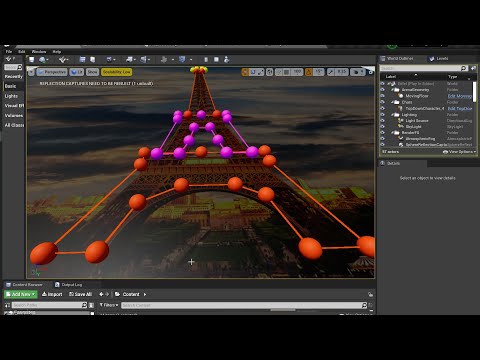This screenshot has height=360, width=480.
Task: Toggle visibility of ArenaGeometry folder
Action: click(x=382, y=90)
